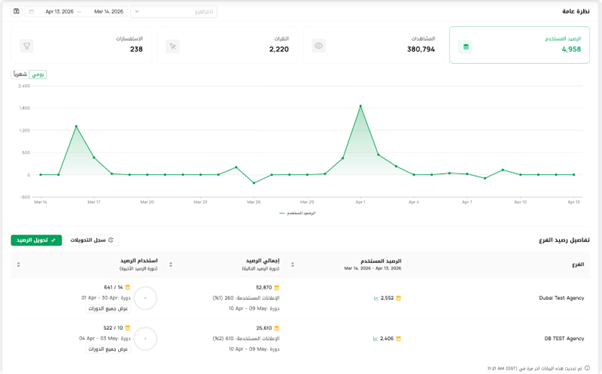
Task: Click the الفرع column header
Action: click(578, 264)
